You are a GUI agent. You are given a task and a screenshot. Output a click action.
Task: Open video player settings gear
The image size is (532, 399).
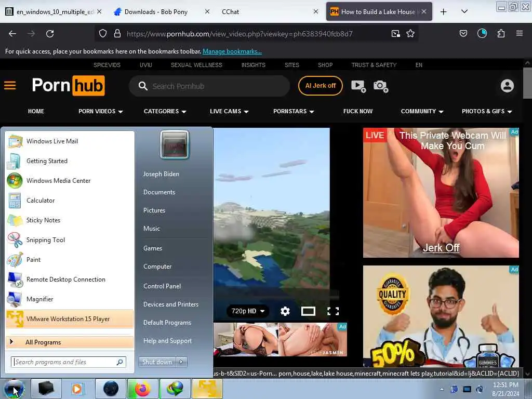285,311
